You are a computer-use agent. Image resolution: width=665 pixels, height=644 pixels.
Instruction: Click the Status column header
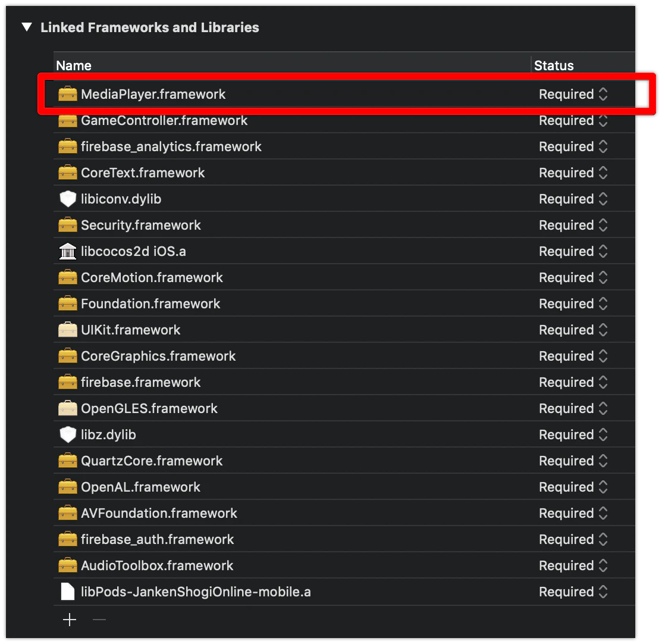pos(554,65)
